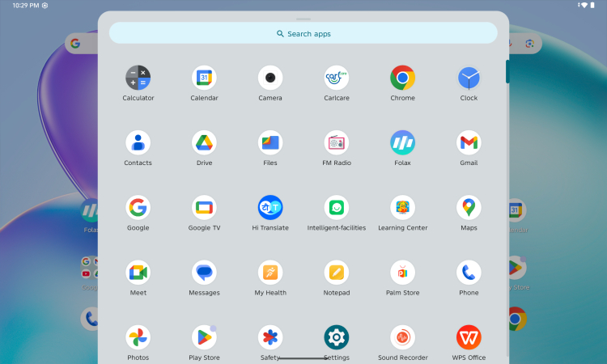This screenshot has height=364, width=607.
Task: Launch FM Radio
Action: pyautogui.click(x=337, y=142)
